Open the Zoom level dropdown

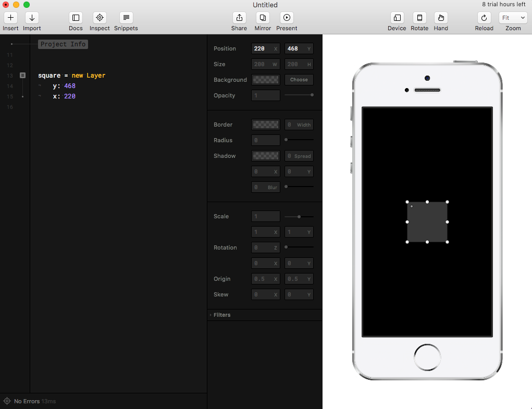513,17
